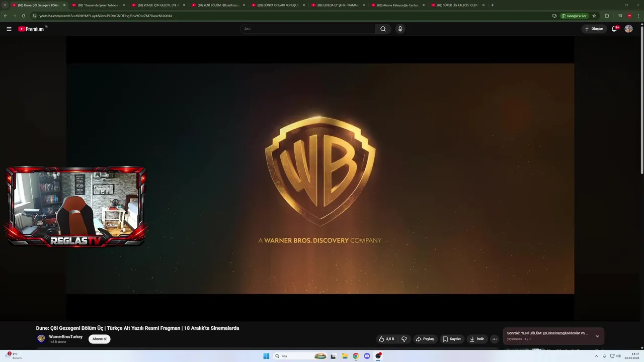Switch to the YEMEK İÇİN GELDİK tab

tap(158, 5)
